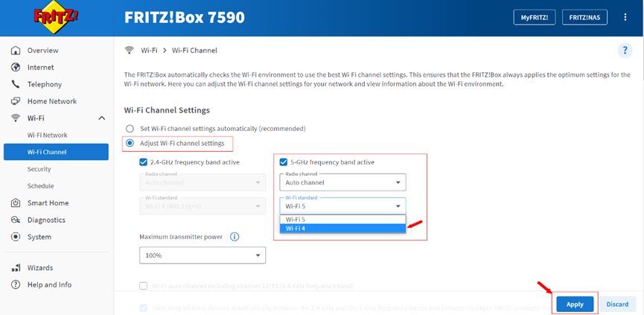Click FRITZ!Box 7590 title
Image resolution: width=644 pixels, height=315 pixels.
pos(185,17)
